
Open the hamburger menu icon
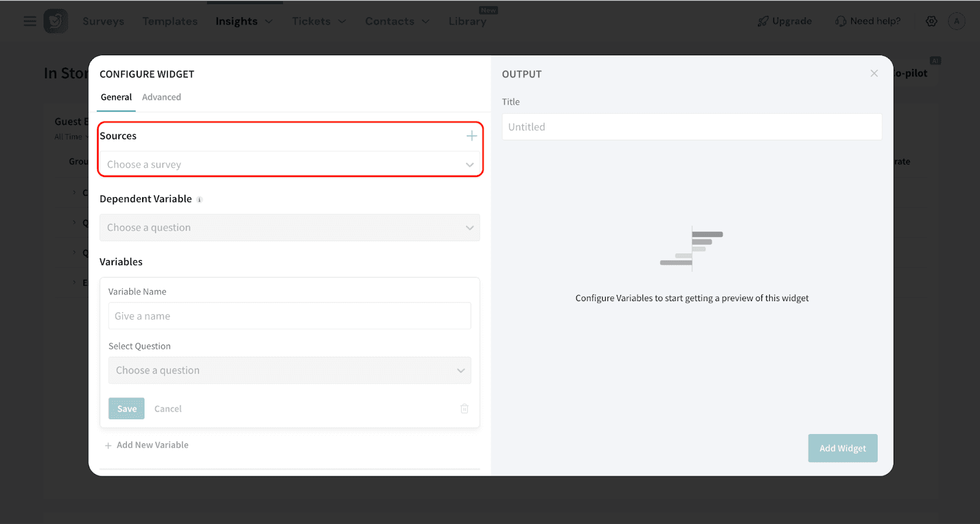[29, 21]
